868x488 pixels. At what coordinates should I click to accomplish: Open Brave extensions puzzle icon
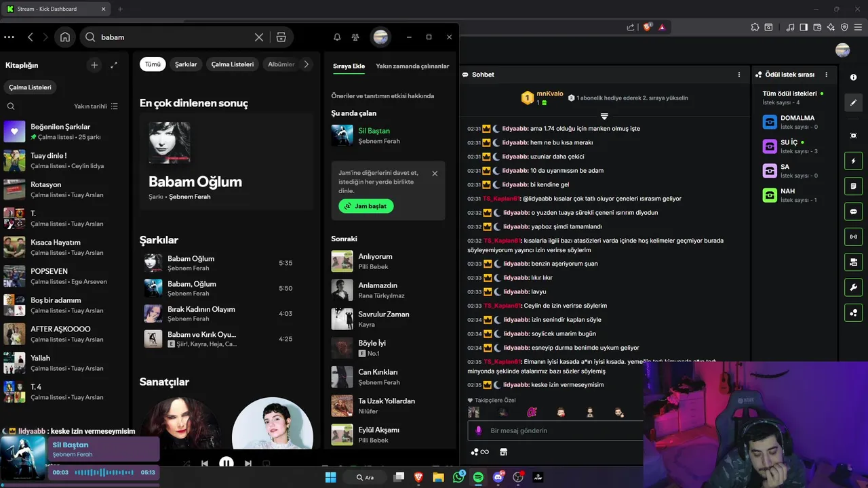point(755,27)
